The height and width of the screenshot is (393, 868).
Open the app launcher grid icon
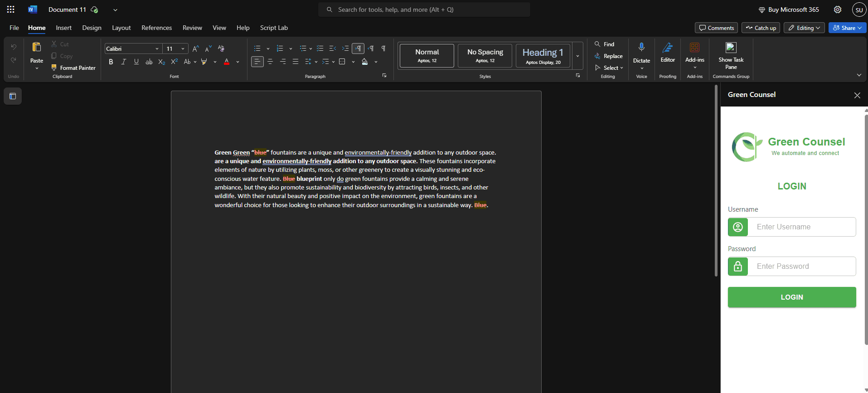[x=10, y=10]
